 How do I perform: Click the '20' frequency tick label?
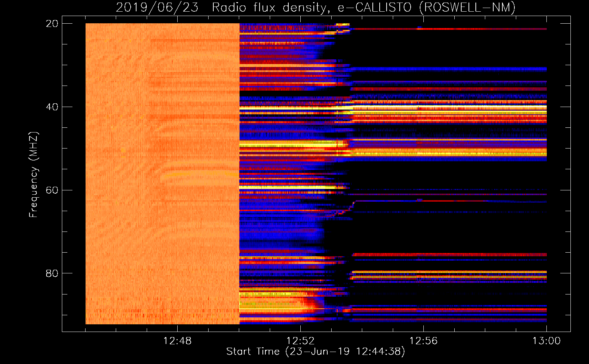(52, 24)
